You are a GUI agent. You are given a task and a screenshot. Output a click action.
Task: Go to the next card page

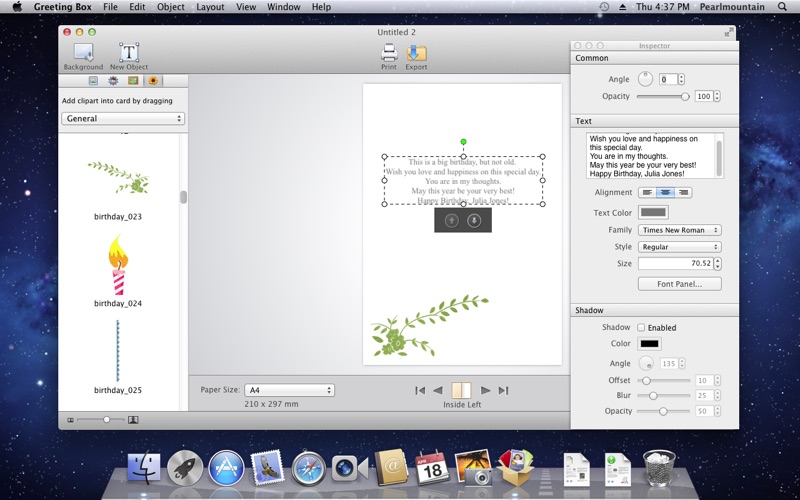click(485, 390)
